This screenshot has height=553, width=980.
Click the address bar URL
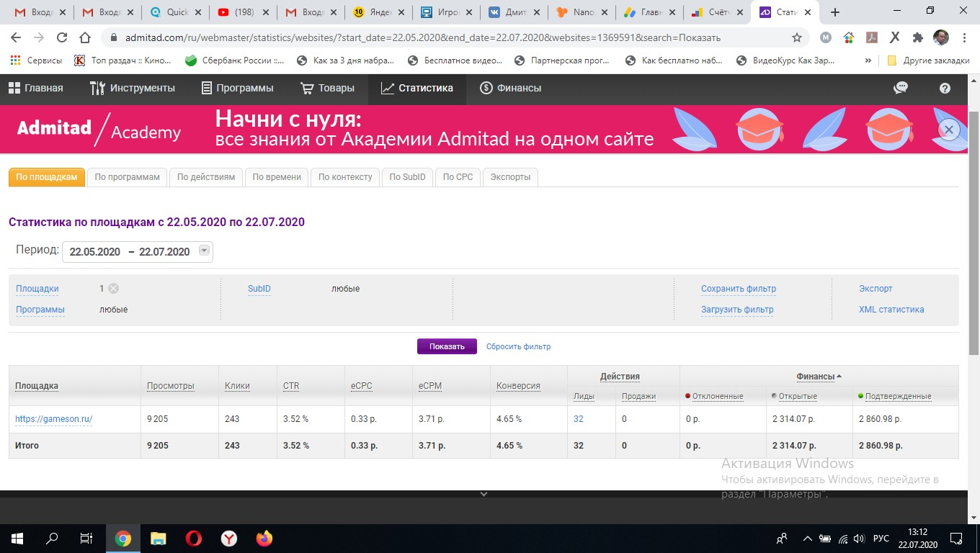(422, 37)
